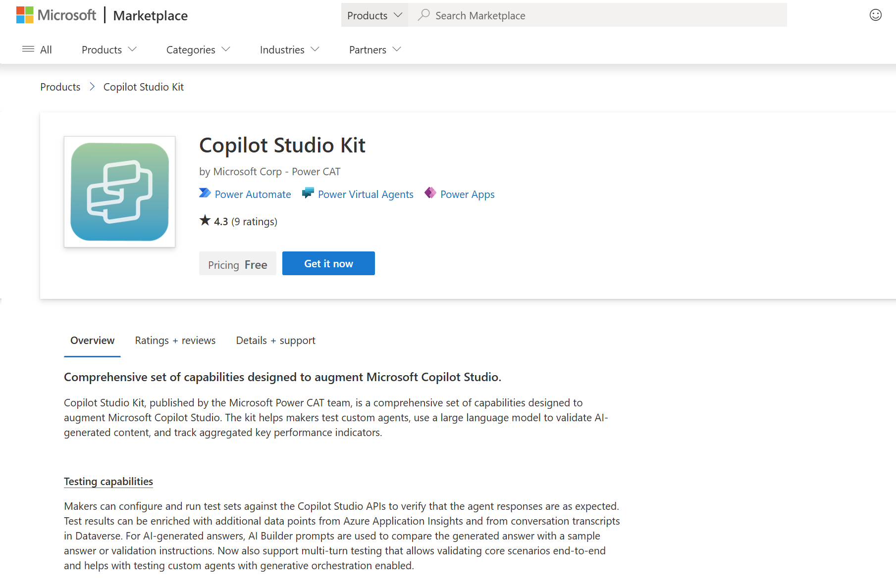Click the Testing capabilities heading

pos(108,482)
